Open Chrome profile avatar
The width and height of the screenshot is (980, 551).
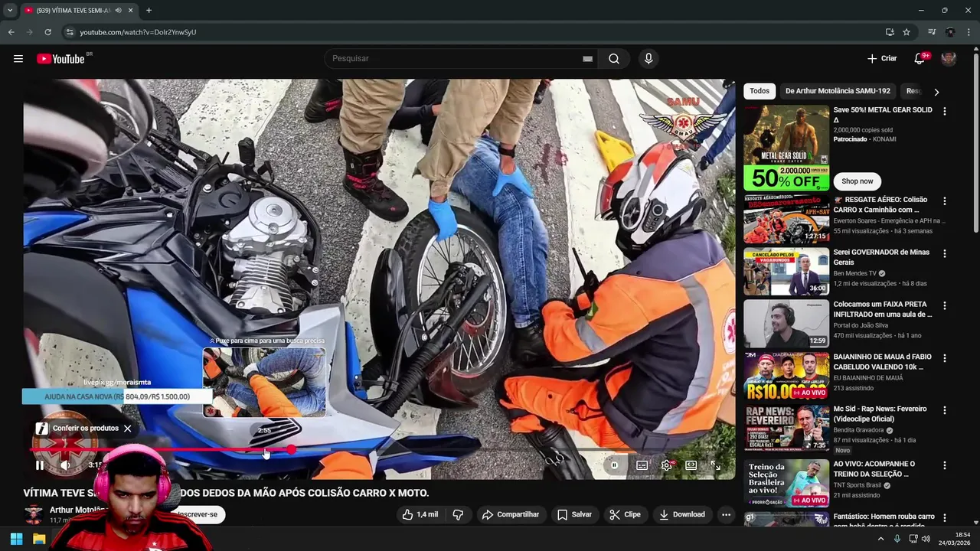pos(950,32)
